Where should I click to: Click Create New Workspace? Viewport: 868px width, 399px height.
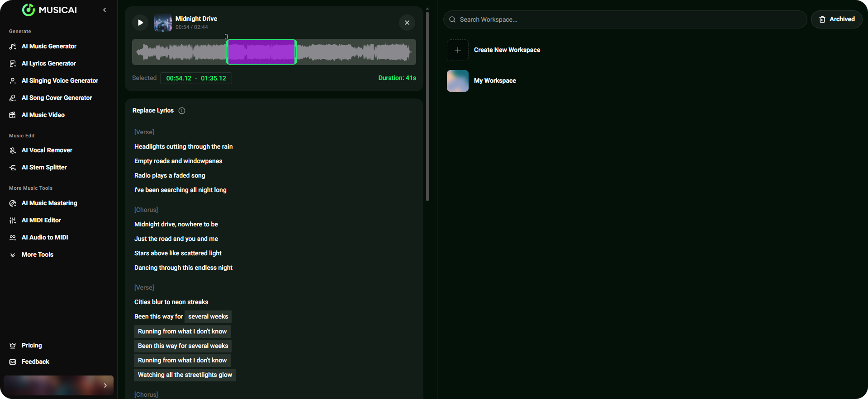(507, 50)
